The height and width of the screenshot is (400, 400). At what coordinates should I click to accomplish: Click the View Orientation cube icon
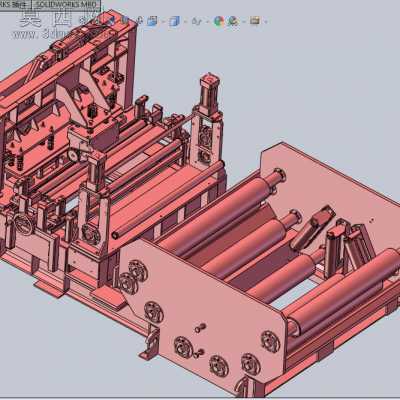pos(152,21)
